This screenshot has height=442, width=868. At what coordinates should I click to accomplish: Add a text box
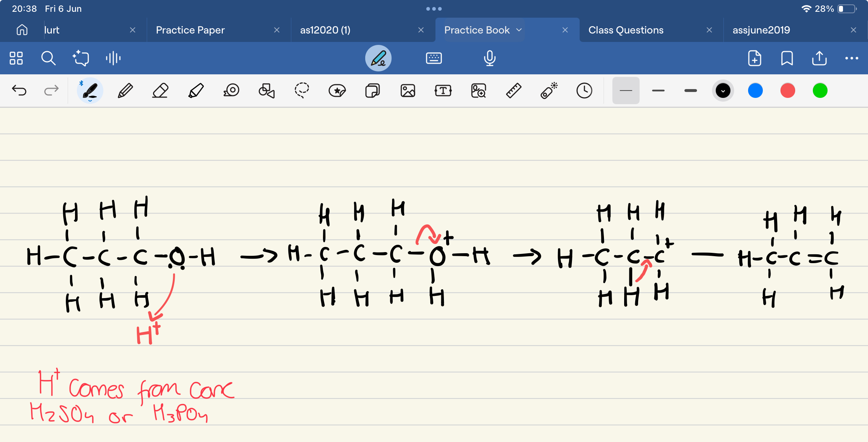tap(443, 91)
